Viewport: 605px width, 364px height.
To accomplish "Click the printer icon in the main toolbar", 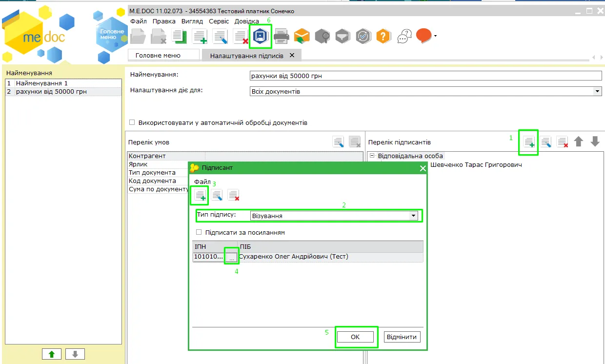I will 282,37.
